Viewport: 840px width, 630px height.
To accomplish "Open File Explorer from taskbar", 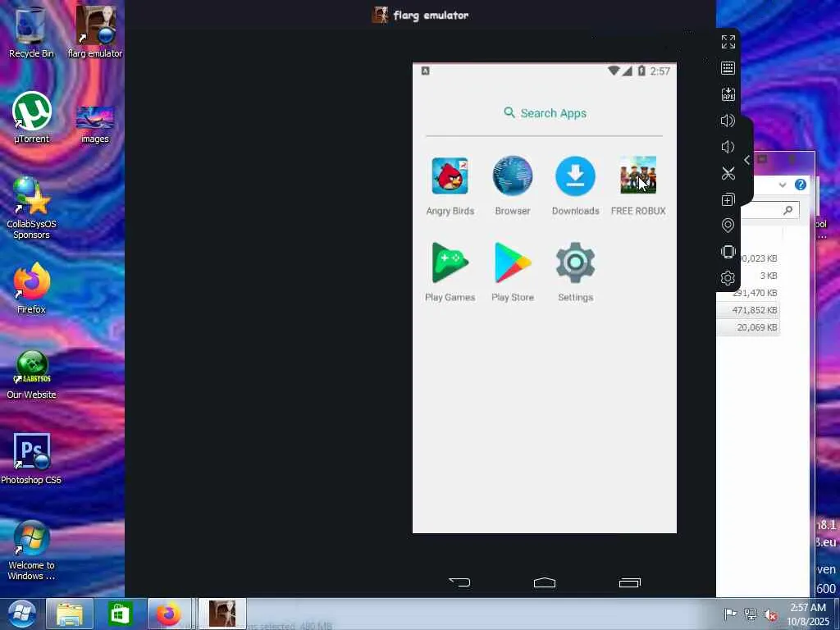I will click(70, 614).
